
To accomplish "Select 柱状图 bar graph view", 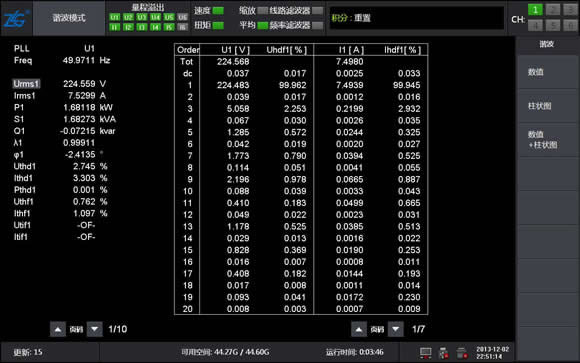I will tap(547, 106).
